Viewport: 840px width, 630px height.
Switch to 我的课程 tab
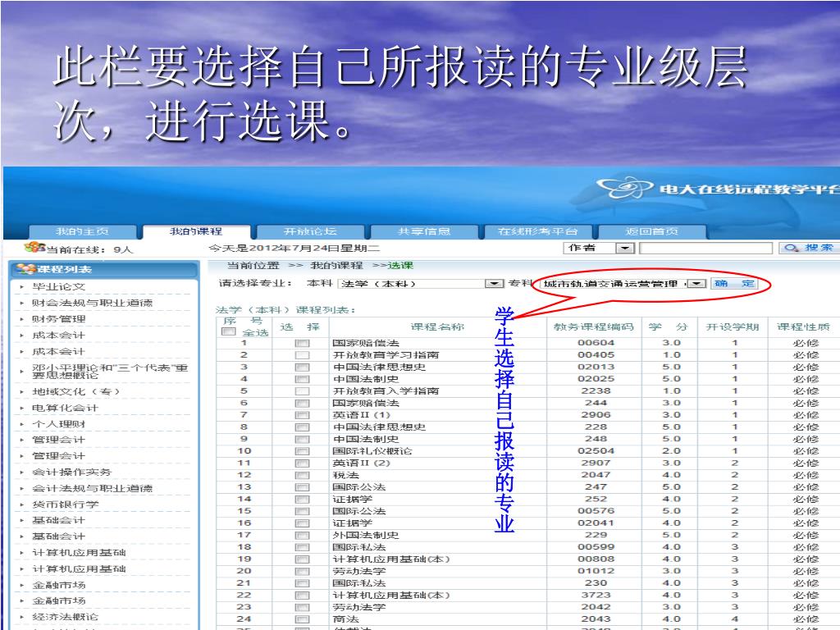196,231
